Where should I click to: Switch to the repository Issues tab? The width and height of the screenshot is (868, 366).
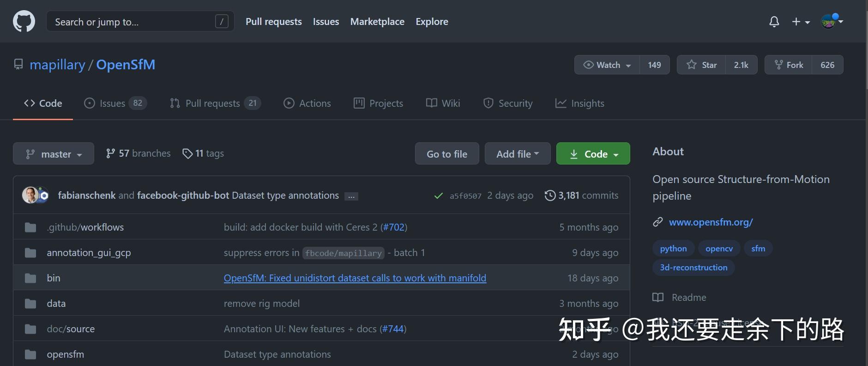coord(115,103)
